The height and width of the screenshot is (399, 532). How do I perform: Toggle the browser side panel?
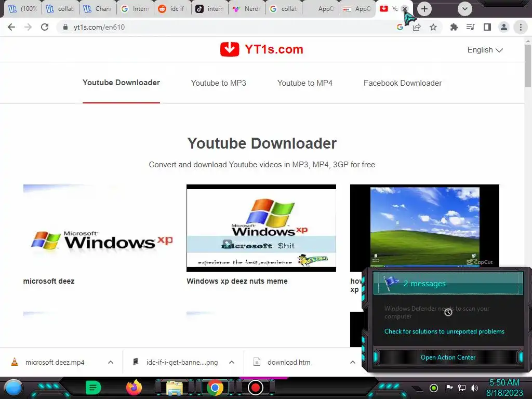(487, 27)
